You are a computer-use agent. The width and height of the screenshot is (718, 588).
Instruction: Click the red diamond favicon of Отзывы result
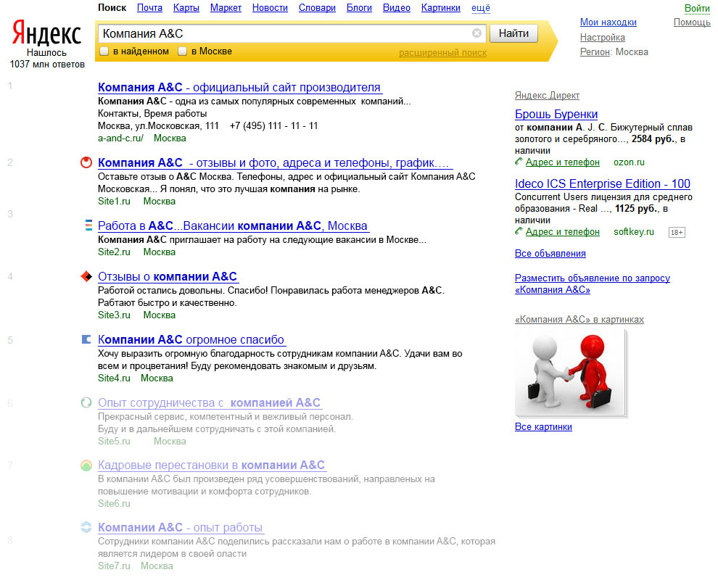pyautogui.click(x=86, y=276)
